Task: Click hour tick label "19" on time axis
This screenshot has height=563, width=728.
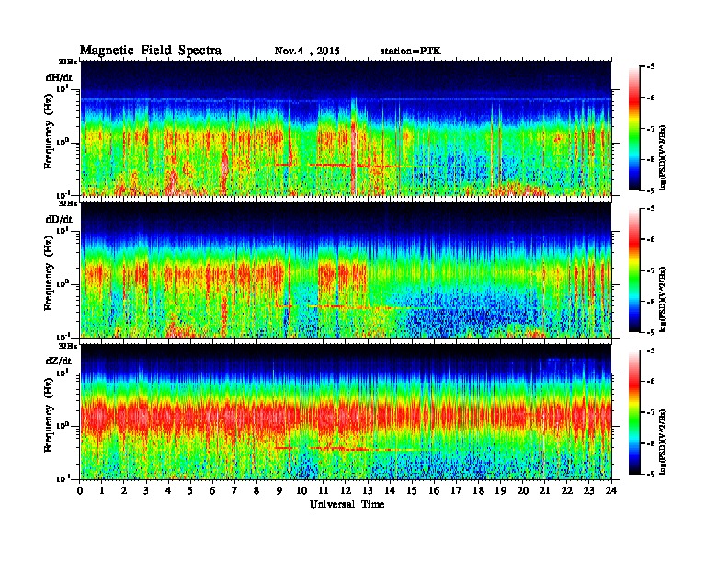Action: click(500, 491)
